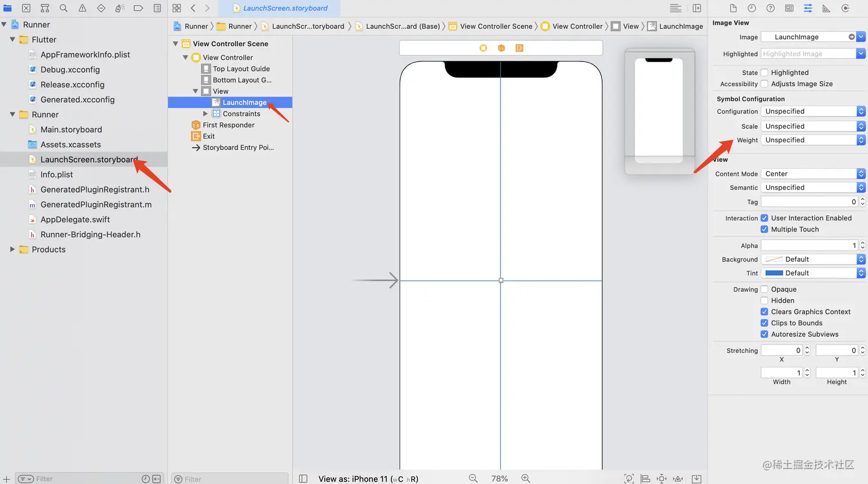Show the Attributes inspector
Screen dimensions: 868x484
[x=808, y=8]
